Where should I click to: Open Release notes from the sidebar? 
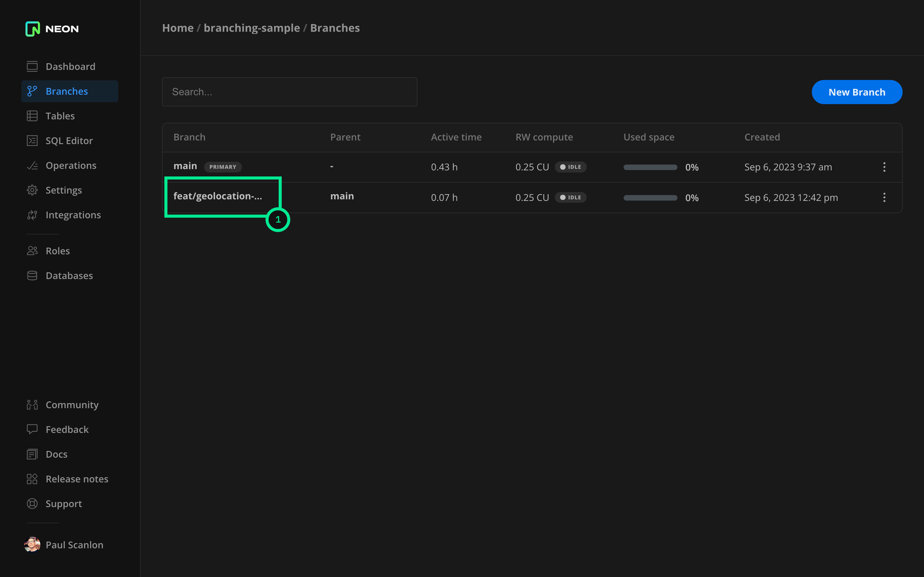click(x=76, y=479)
